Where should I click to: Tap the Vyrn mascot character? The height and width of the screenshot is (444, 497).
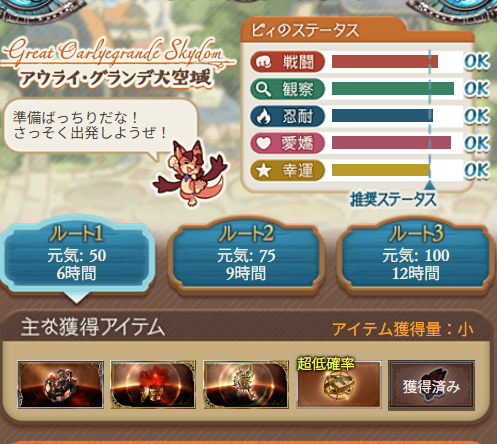click(x=190, y=172)
